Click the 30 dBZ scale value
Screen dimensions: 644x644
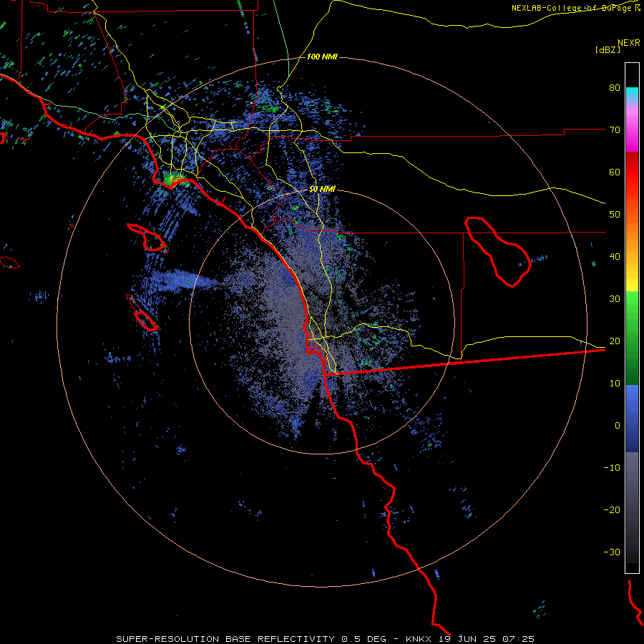(615, 299)
